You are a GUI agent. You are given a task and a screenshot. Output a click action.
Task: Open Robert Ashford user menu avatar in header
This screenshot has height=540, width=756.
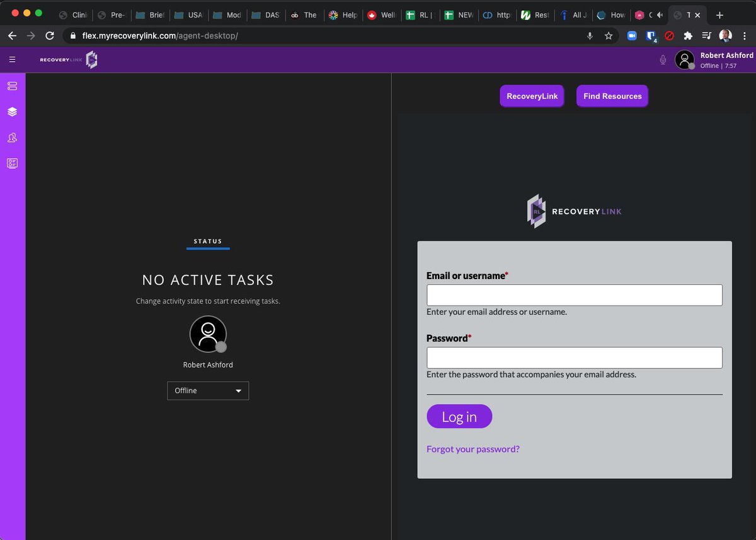pyautogui.click(x=685, y=60)
